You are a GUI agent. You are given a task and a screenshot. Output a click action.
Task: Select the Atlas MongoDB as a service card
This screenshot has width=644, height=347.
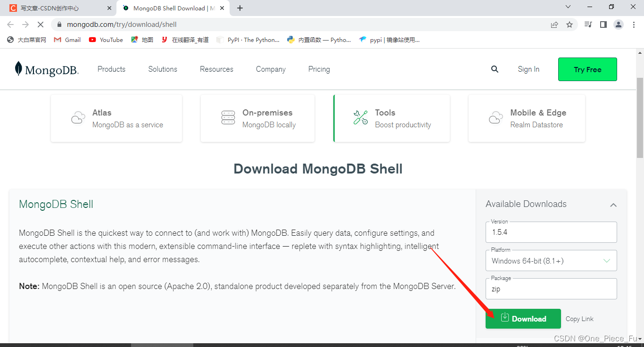pyautogui.click(x=116, y=118)
